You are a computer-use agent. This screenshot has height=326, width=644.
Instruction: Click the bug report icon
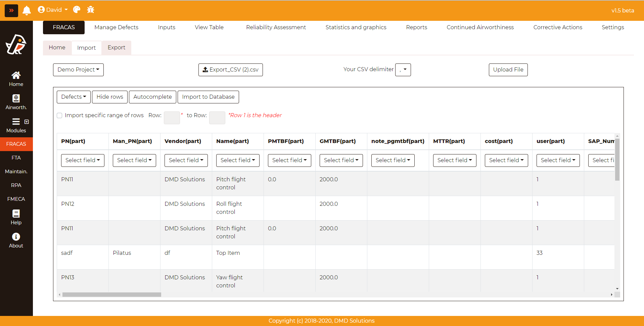tap(91, 10)
